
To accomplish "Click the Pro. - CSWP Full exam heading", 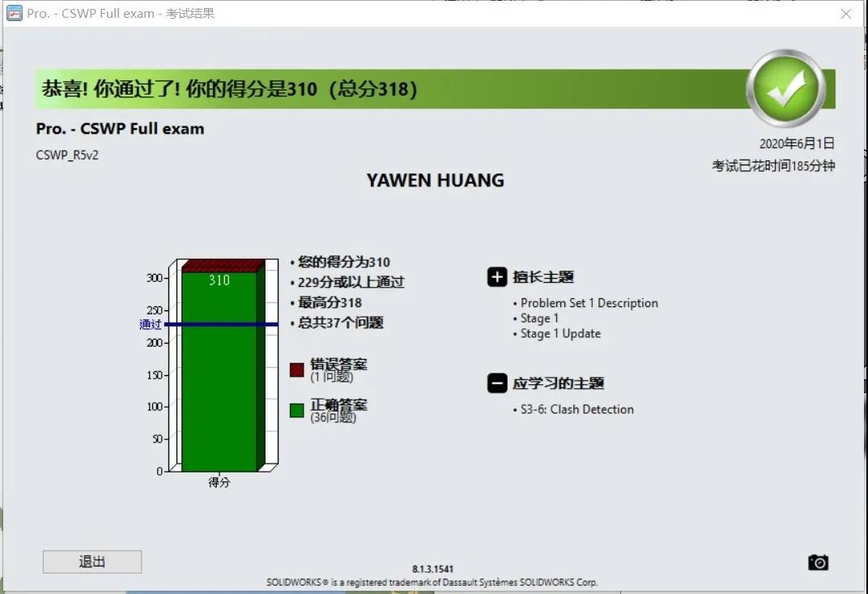I will (120, 129).
